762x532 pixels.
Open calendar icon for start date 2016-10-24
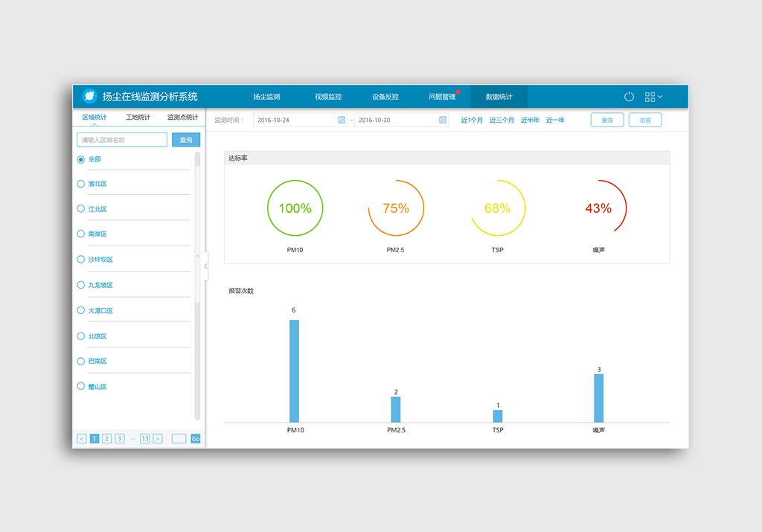342,120
